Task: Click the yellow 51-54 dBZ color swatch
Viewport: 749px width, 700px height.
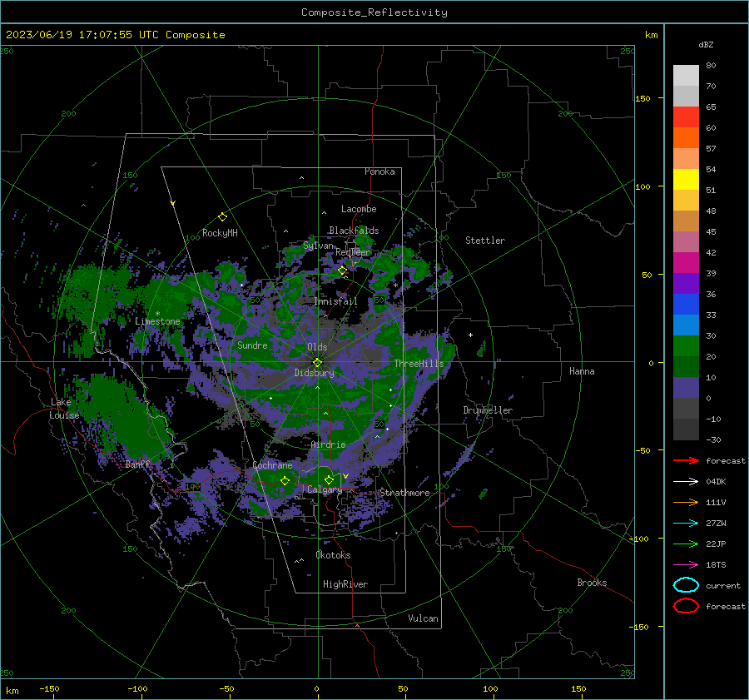Action: click(x=686, y=180)
